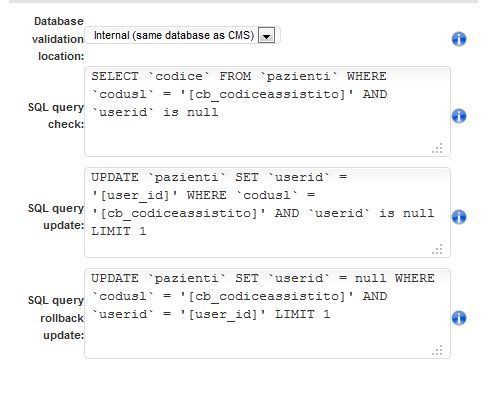Place cursor on SELECT in check query
The width and height of the screenshot is (489, 395).
pyautogui.click(x=115, y=76)
